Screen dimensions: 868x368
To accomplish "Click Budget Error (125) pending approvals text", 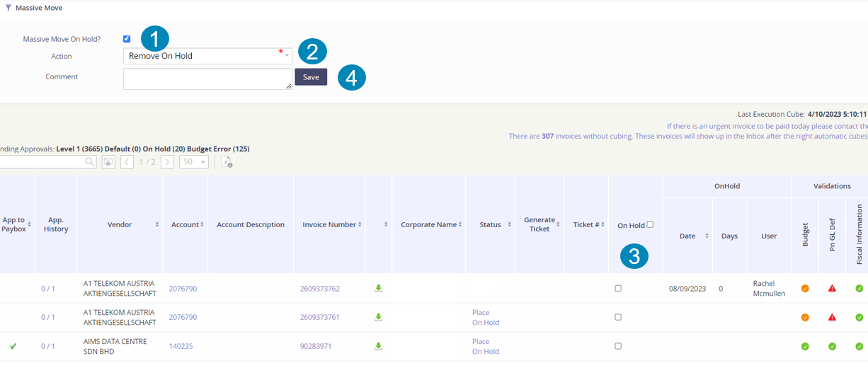I will 218,149.
